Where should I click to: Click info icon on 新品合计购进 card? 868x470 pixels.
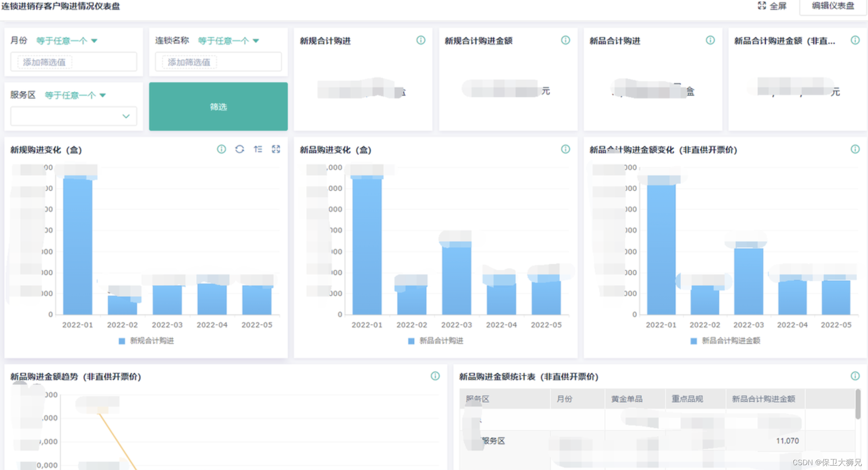click(x=710, y=40)
